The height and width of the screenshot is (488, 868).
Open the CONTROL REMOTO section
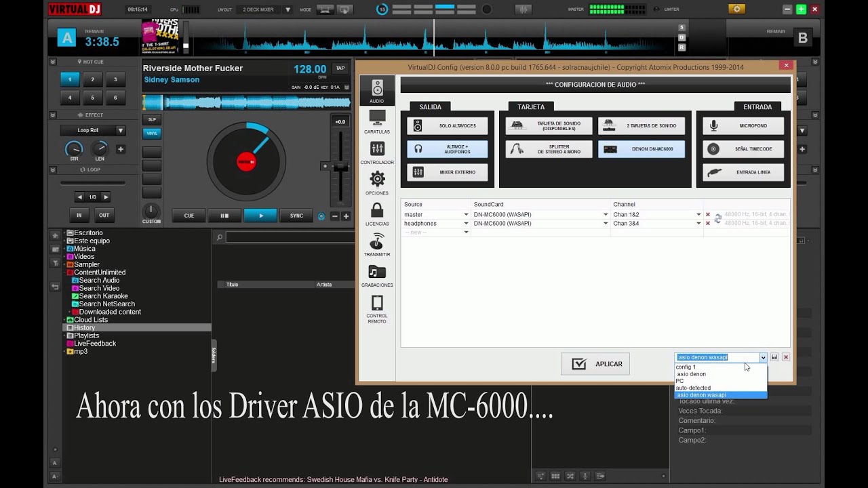pos(377,308)
